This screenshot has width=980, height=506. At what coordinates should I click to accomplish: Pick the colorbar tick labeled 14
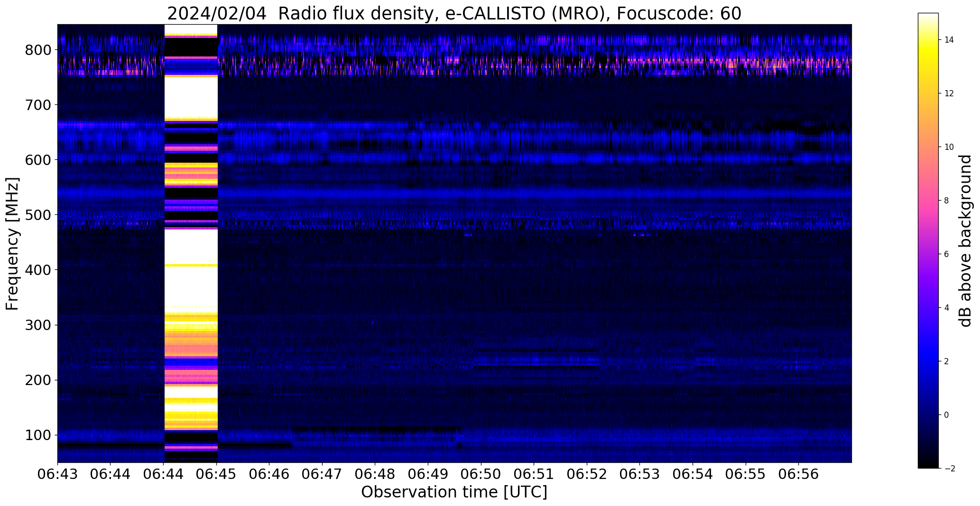pyautogui.click(x=949, y=40)
